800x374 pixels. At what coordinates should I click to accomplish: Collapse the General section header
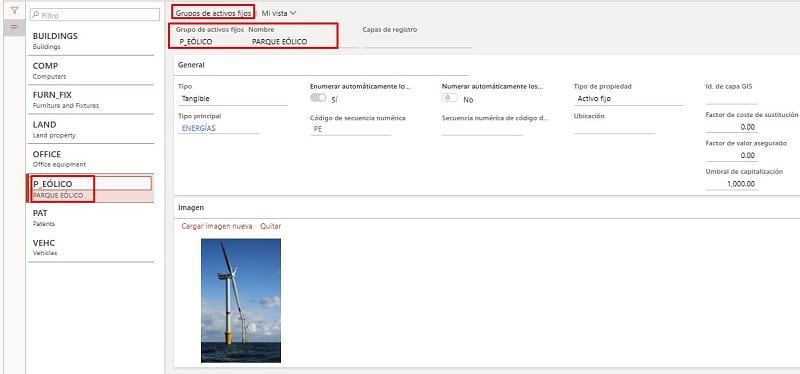tap(191, 65)
